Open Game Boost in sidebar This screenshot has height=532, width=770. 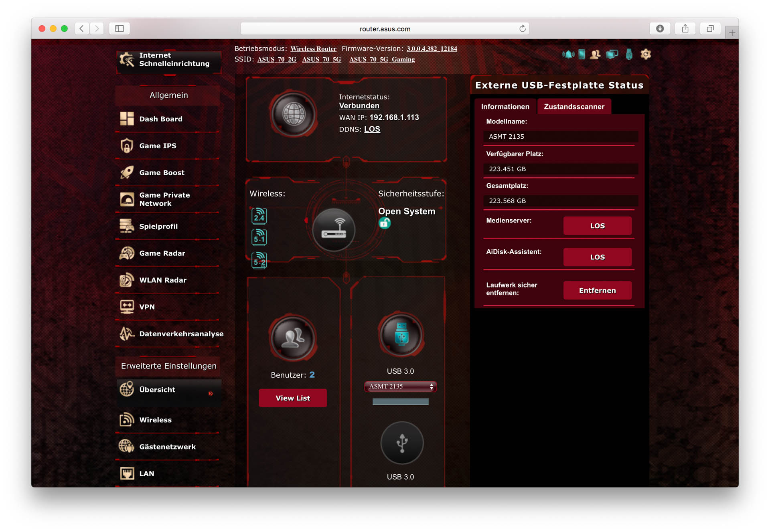162,173
